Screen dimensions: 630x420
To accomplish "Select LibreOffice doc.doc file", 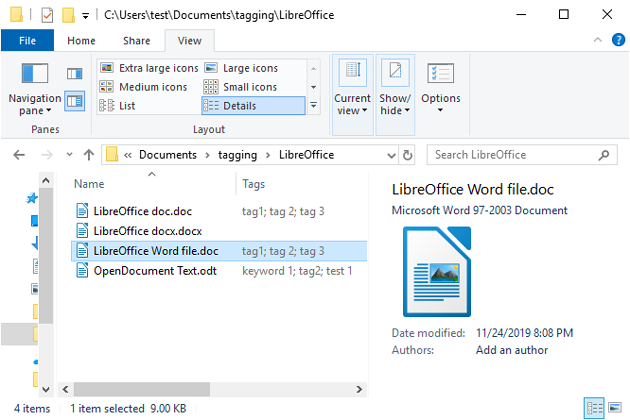I will point(142,211).
